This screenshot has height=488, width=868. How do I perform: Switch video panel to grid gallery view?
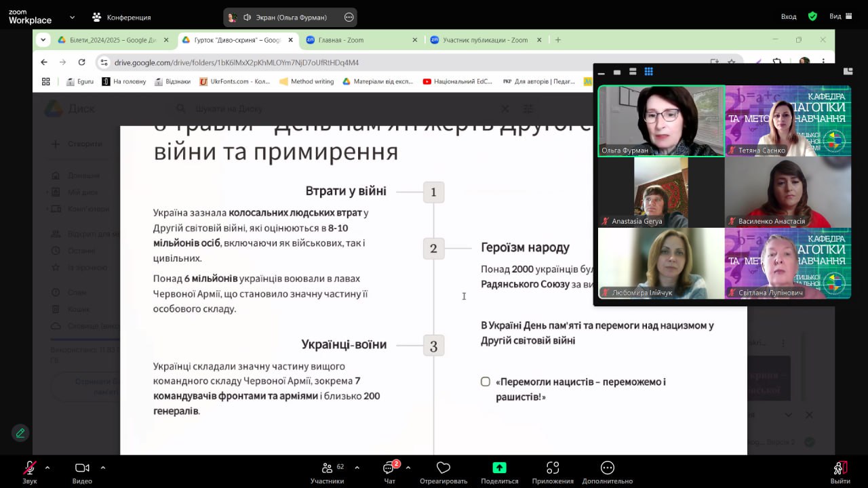648,72
